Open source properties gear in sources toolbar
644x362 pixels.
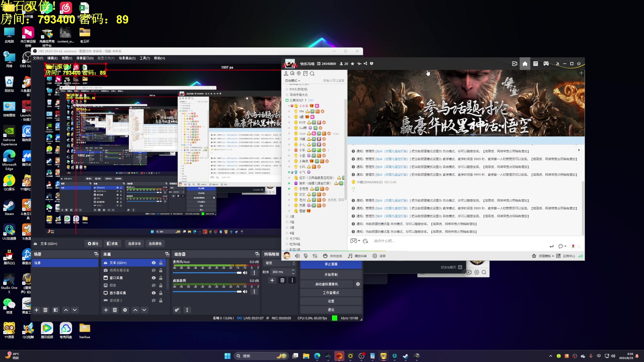point(125,310)
